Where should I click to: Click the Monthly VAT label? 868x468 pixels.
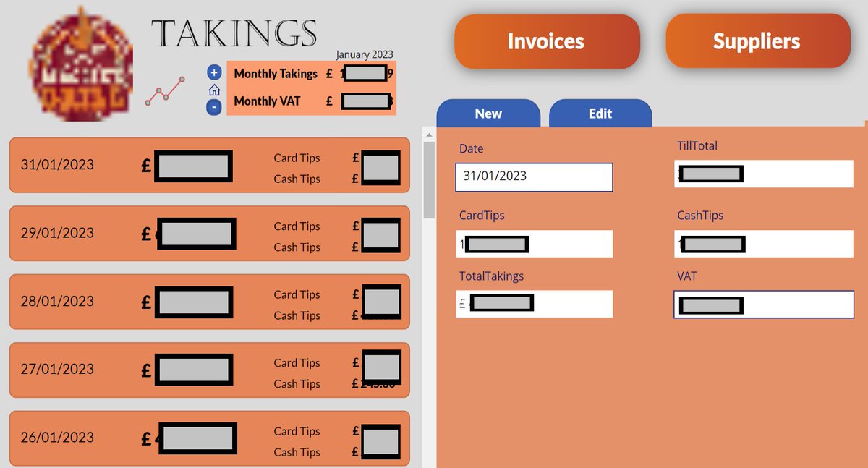tap(267, 101)
